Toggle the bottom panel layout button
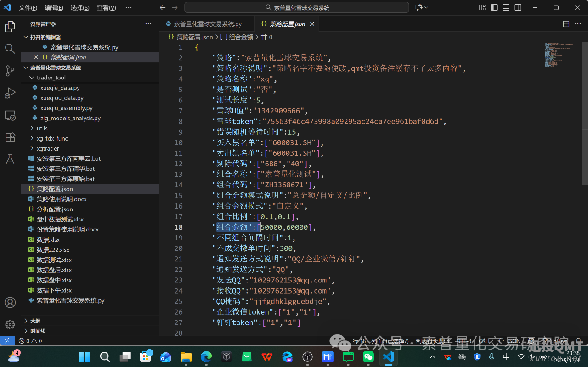This screenshot has width=588, height=367. (x=506, y=7)
